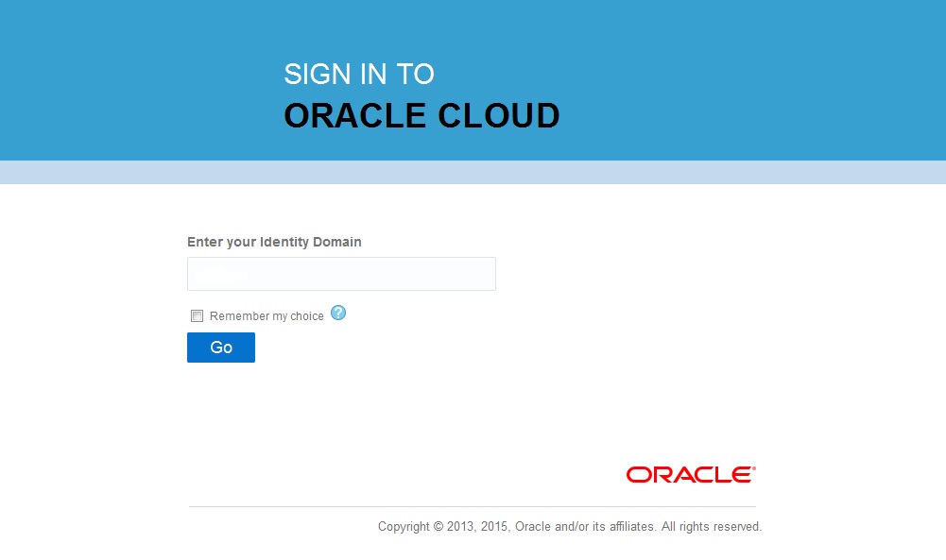Click the red Oracle logo
The width and height of the screenshot is (946, 560).
(x=691, y=474)
